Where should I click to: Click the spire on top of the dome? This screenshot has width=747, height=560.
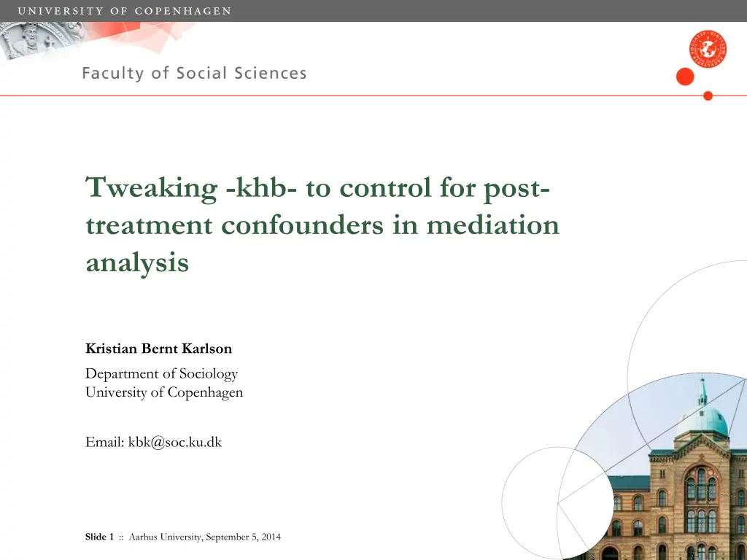[702, 392]
